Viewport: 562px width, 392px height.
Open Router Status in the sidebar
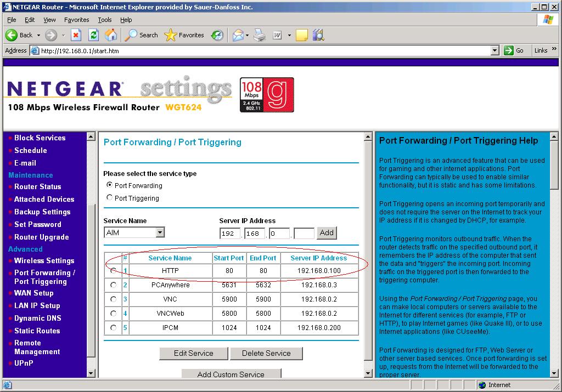pos(38,186)
